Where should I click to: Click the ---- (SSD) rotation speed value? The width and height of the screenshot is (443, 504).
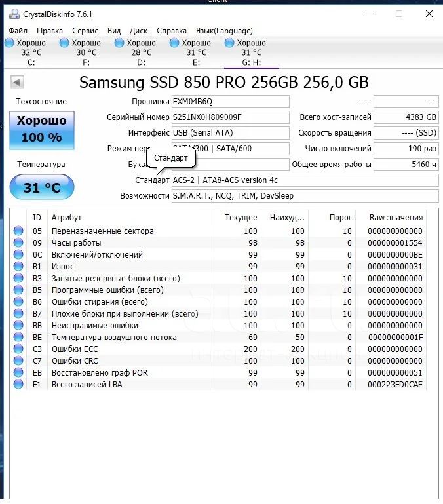406,133
